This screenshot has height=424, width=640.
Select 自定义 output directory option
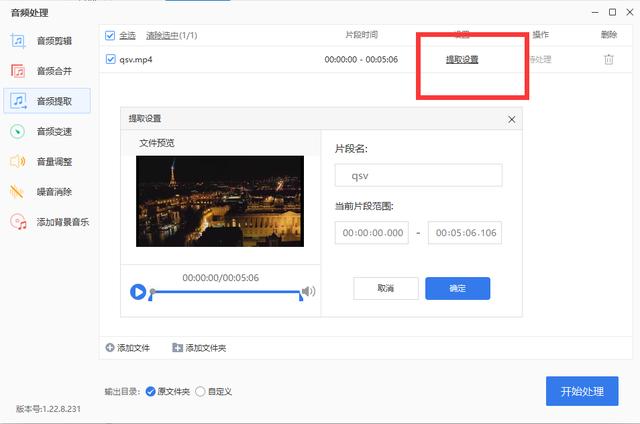(200, 391)
